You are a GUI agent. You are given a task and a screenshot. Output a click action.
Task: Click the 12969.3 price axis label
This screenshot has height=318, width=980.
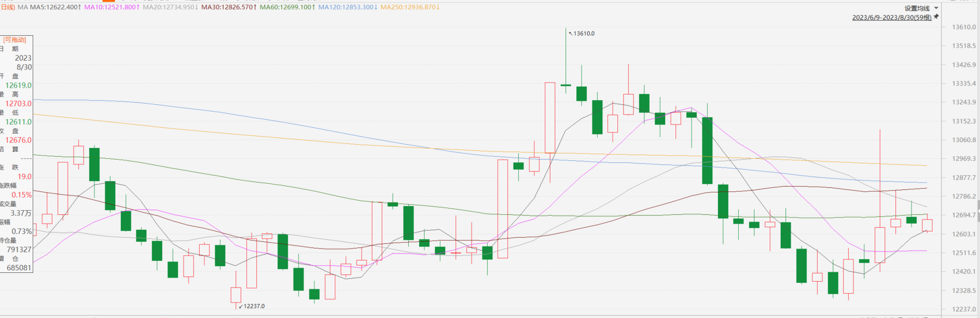(964, 159)
